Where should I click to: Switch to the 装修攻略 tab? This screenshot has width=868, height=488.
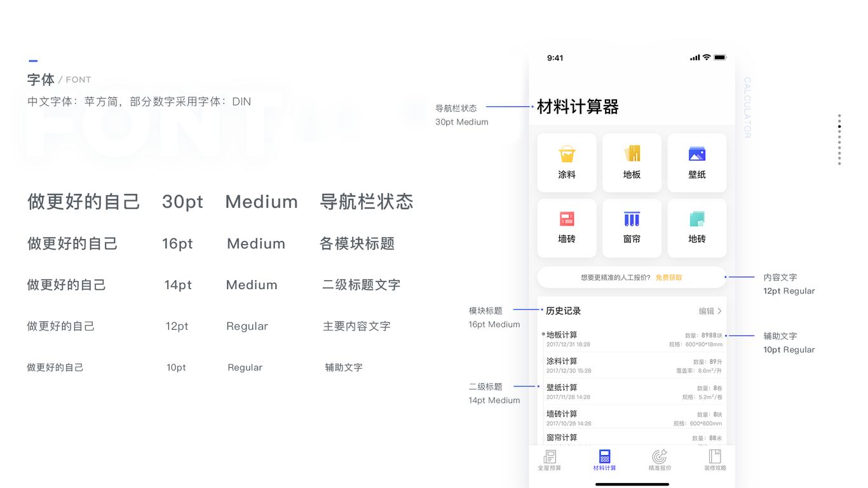click(x=715, y=460)
